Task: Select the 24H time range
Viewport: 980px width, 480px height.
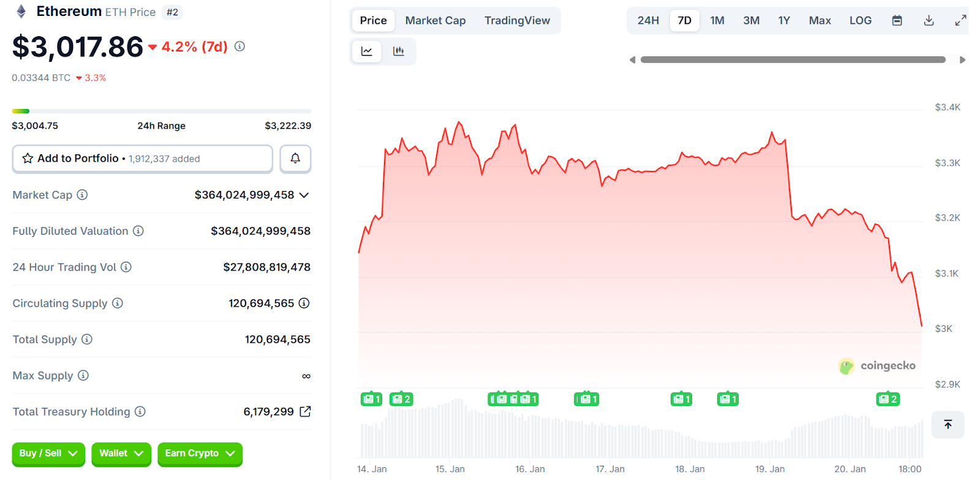Action: click(x=648, y=21)
